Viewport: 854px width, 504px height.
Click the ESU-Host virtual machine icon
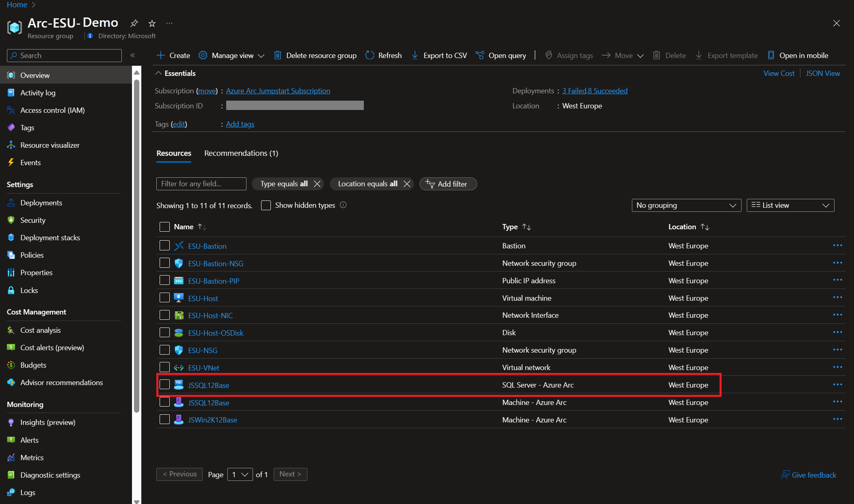point(179,298)
